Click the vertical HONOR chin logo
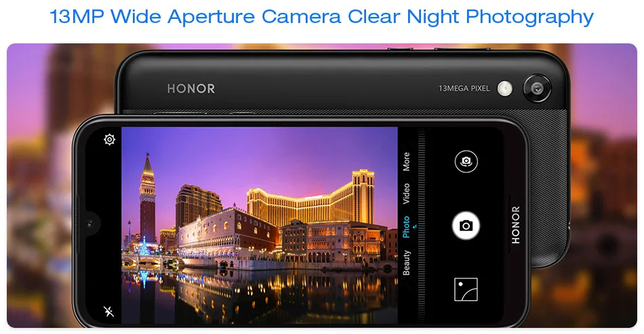This screenshot has height=334, width=644. pyautogui.click(x=516, y=225)
